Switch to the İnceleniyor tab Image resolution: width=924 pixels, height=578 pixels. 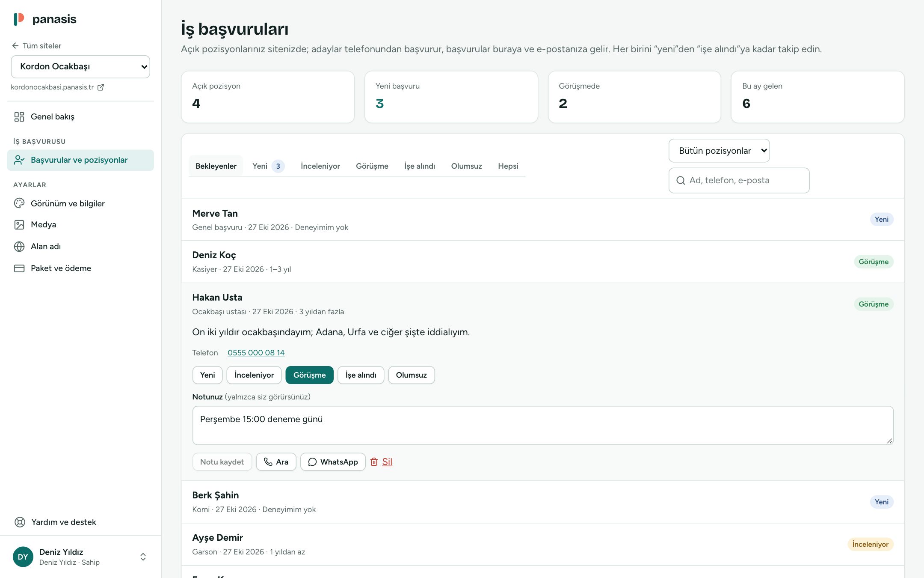320,166
